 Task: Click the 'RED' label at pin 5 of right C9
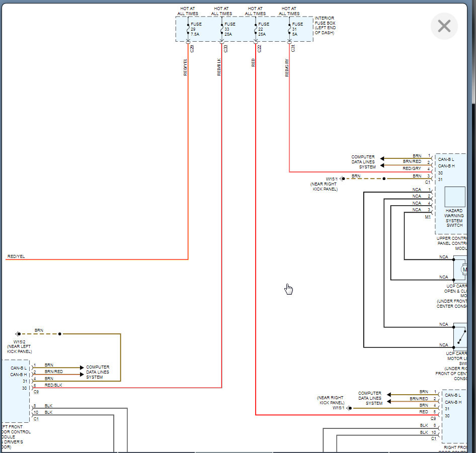click(424, 412)
